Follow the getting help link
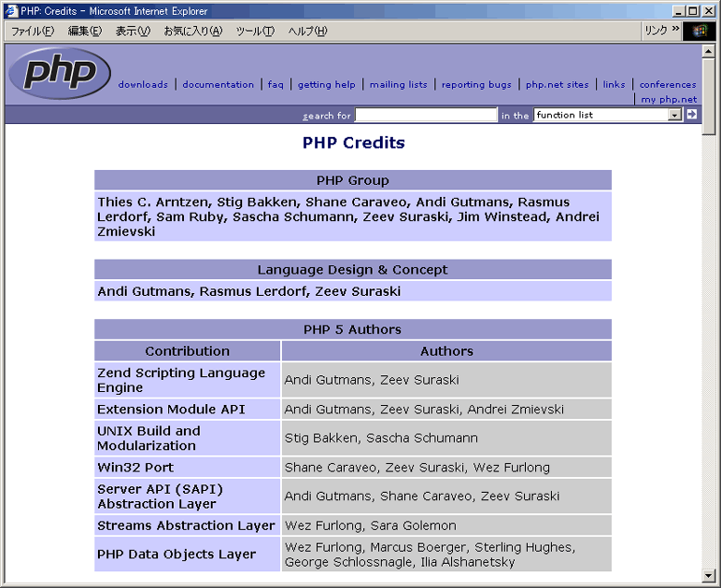 [326, 84]
